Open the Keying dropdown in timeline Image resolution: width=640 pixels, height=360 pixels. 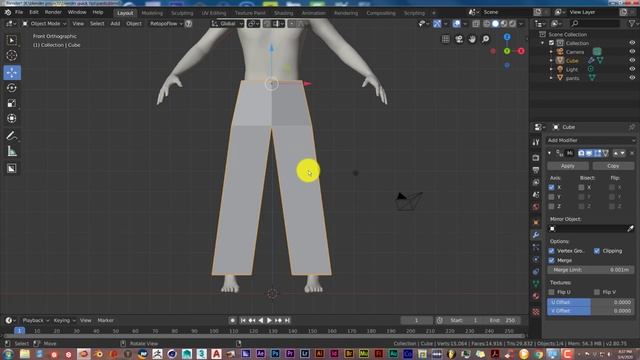click(x=64, y=320)
